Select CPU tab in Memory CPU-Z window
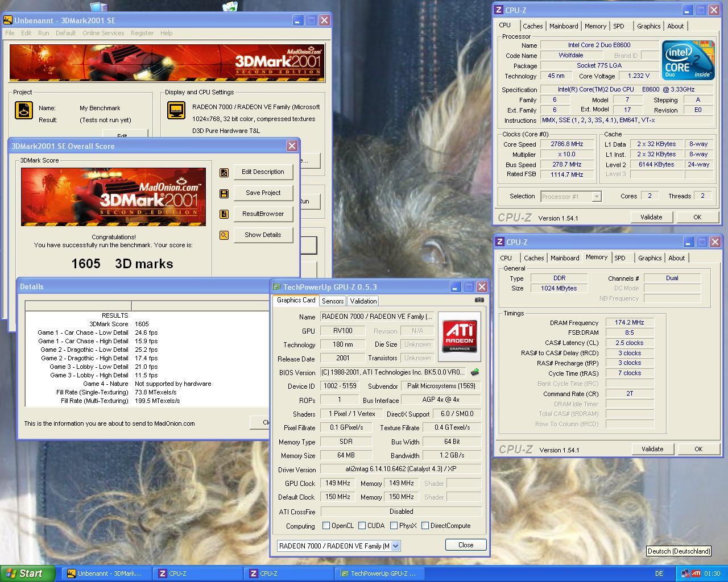Screen dimensions: 728x582 pyautogui.click(x=506, y=258)
